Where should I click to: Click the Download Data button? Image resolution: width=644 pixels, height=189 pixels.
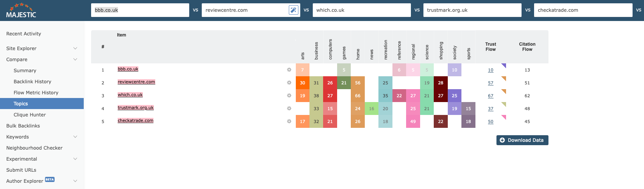tap(522, 140)
